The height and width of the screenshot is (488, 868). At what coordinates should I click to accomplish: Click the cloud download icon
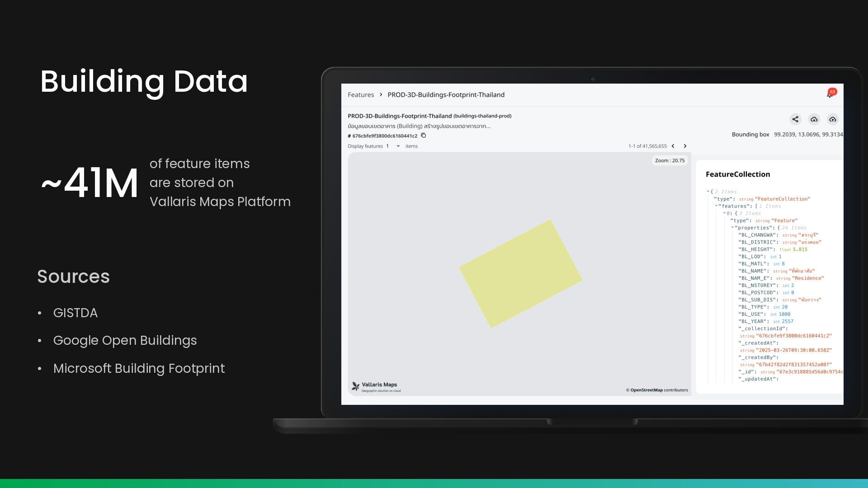click(814, 119)
